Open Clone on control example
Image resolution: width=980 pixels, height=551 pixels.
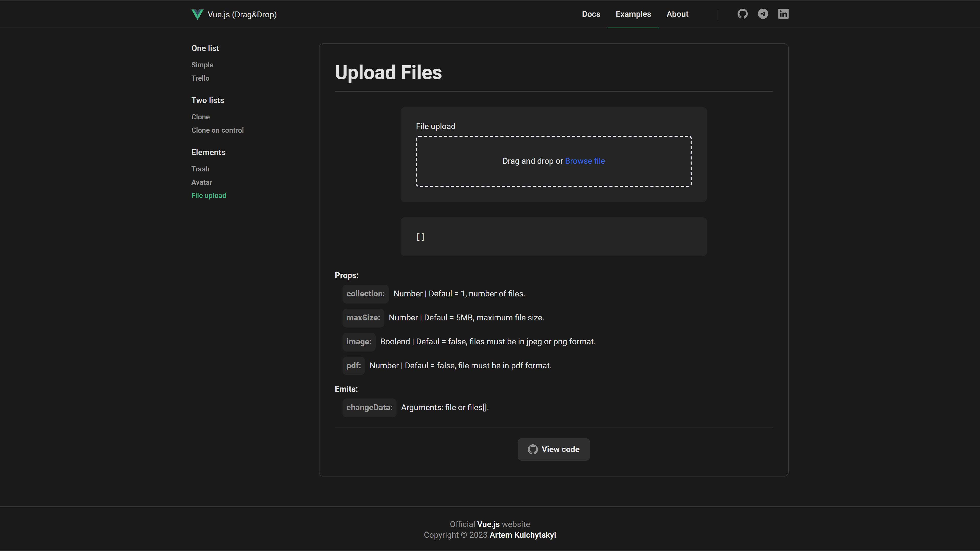pos(217,130)
